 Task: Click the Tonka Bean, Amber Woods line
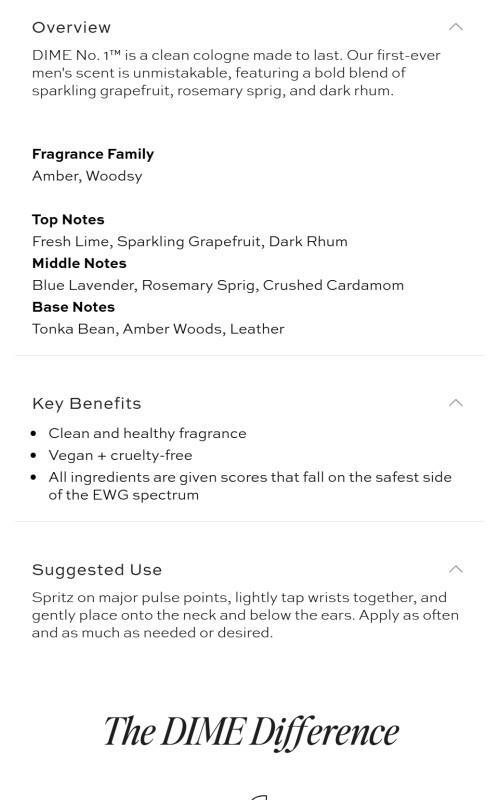point(158,329)
